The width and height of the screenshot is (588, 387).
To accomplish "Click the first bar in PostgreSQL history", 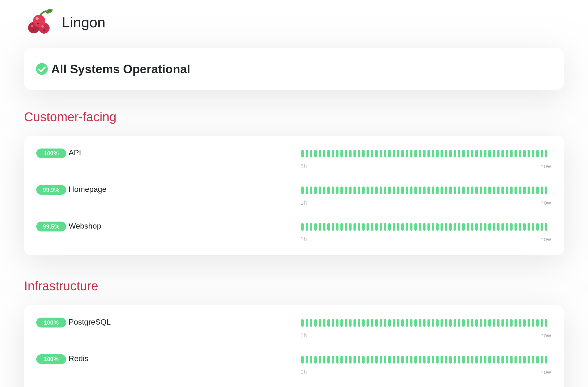I will 302,323.
